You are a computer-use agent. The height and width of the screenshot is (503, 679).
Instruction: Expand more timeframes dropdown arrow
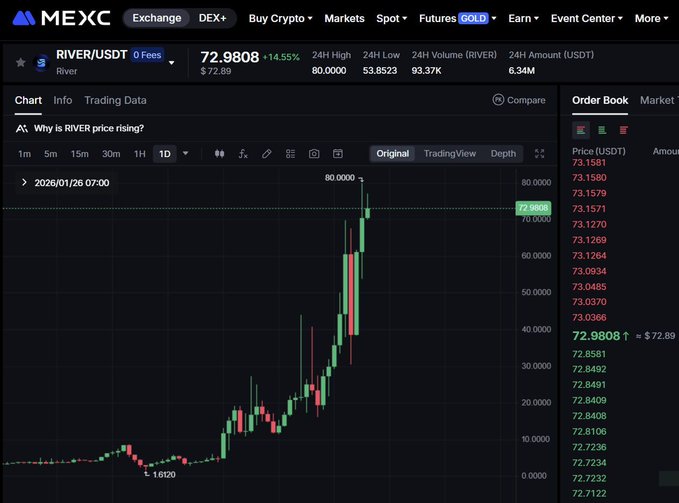(x=185, y=153)
